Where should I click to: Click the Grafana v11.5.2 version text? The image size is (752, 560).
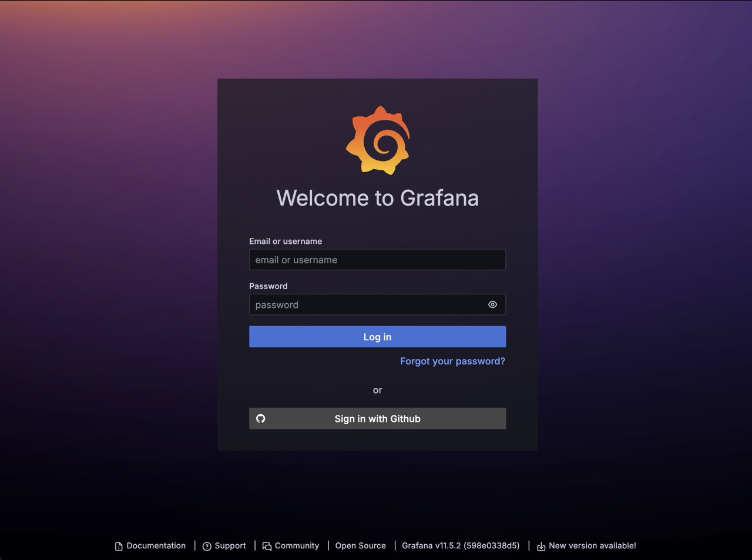click(460, 545)
